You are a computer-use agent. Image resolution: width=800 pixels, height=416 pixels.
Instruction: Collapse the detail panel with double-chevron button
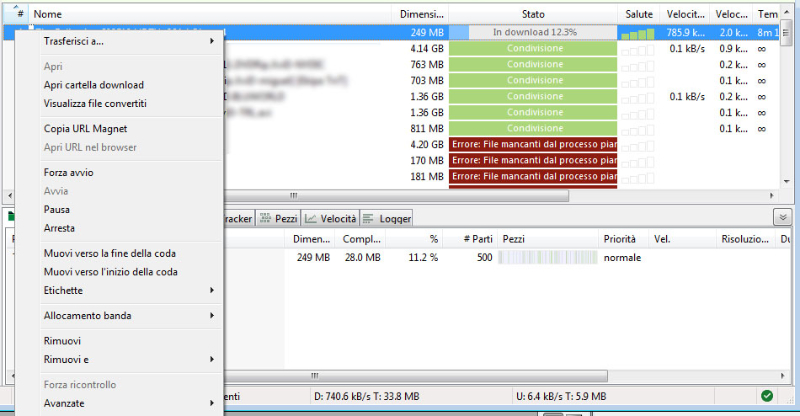tap(781, 217)
